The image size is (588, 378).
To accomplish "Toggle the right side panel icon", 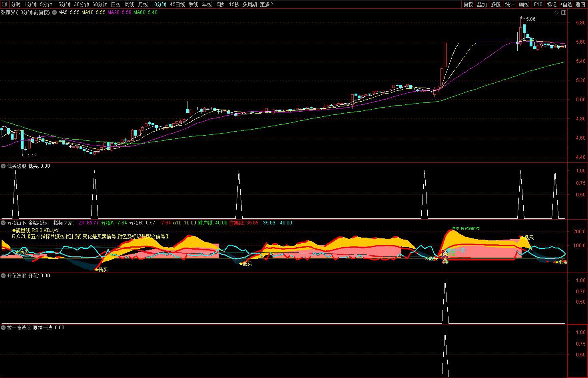I will [x=564, y=12].
